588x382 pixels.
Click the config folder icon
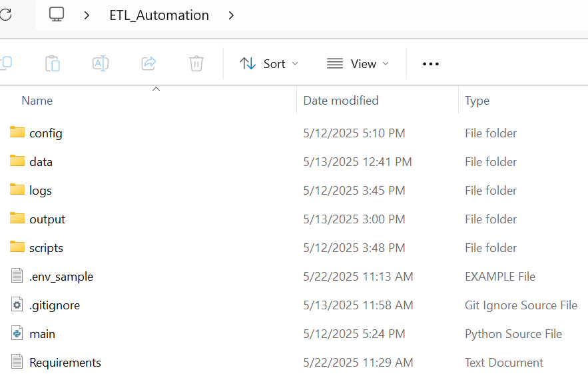[x=17, y=132]
